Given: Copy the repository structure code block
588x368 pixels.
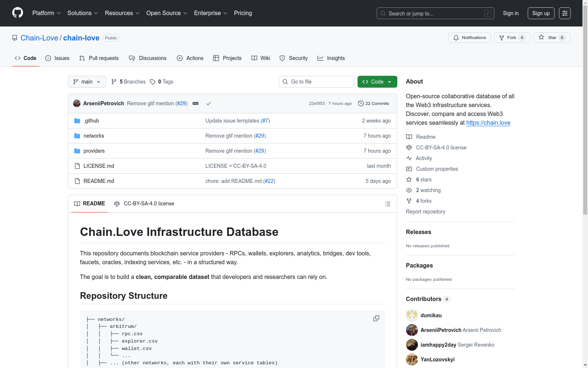Looking at the screenshot, I should click(376, 318).
